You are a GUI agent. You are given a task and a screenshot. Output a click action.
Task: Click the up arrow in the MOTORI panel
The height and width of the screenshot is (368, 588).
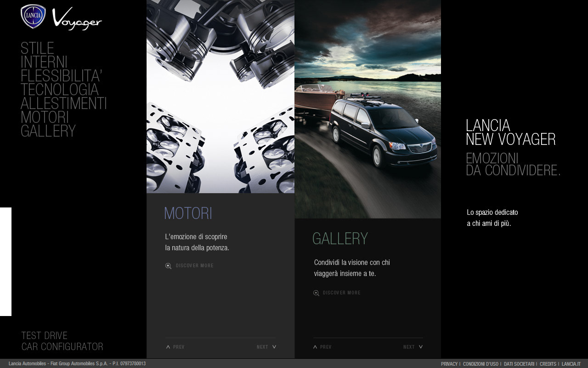pos(168,347)
